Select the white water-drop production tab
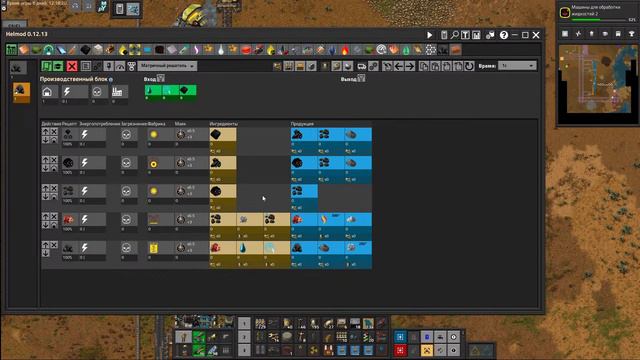The width and height of the screenshot is (640, 360). pyautogui.click(x=221, y=50)
